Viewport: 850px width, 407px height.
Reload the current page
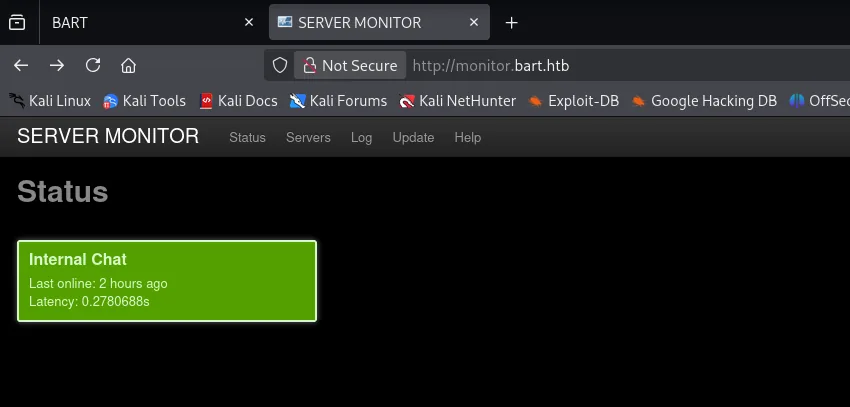[93, 66]
